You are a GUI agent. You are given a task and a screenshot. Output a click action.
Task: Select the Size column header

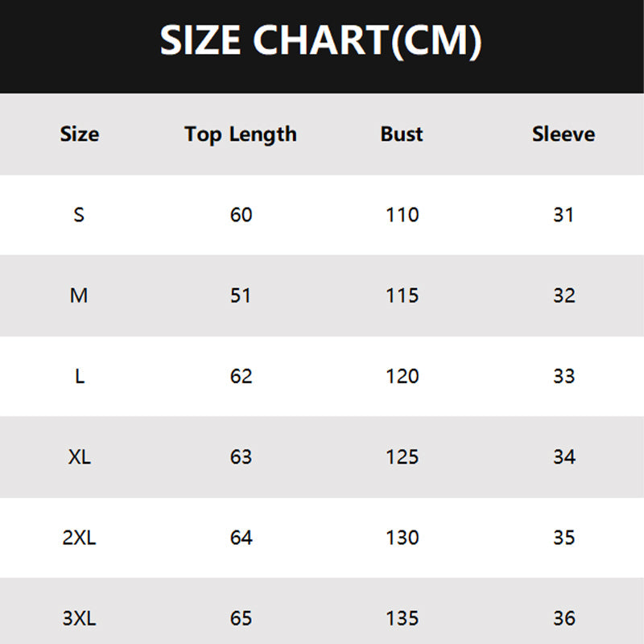(79, 134)
